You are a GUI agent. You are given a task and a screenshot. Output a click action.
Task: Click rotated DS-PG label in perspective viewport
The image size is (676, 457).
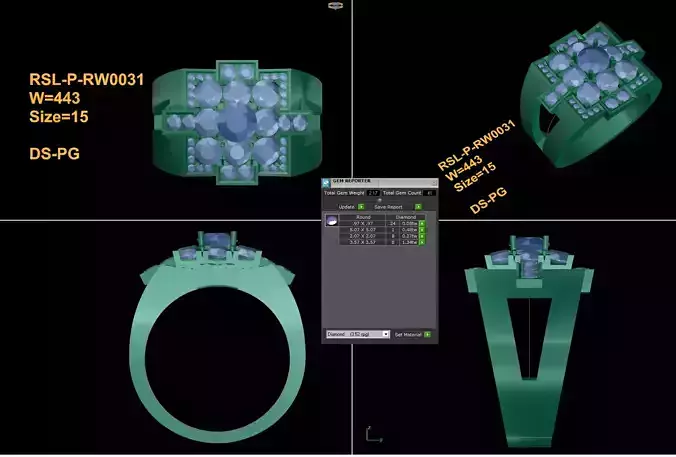[488, 201]
